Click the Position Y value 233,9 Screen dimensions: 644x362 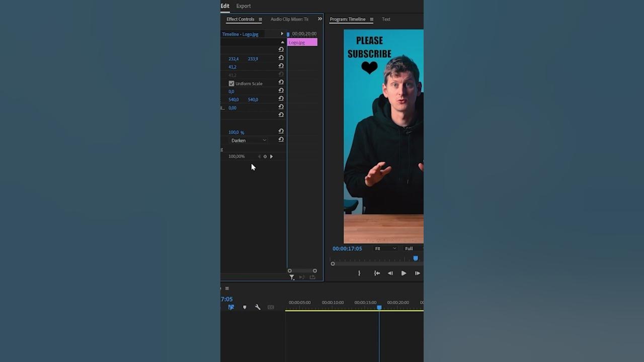(x=253, y=59)
